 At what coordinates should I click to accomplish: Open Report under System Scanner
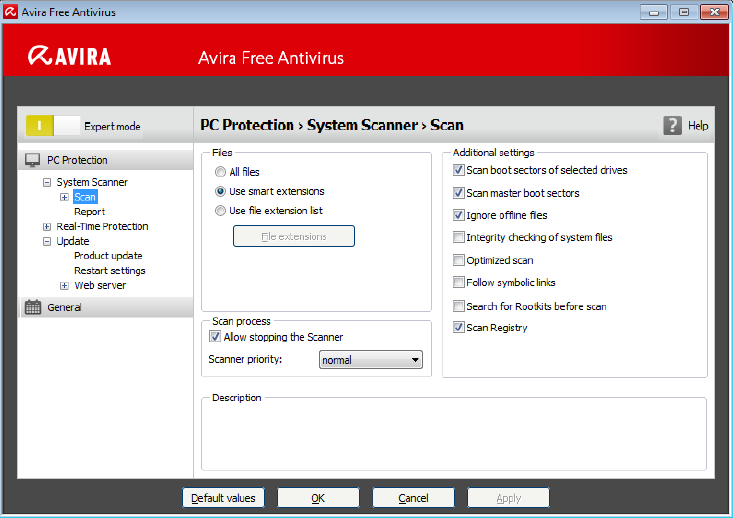pos(89,212)
